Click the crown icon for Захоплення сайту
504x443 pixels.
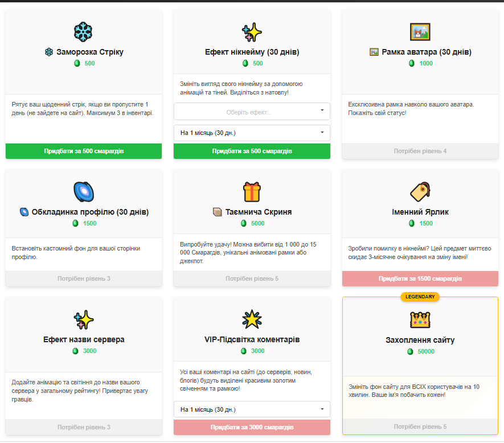[x=420, y=319]
